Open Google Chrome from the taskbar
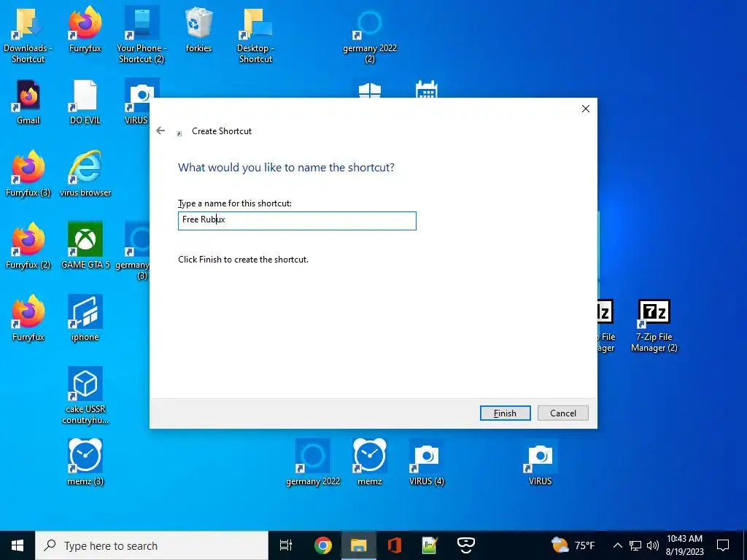This screenshot has height=560, width=747. 323,545
